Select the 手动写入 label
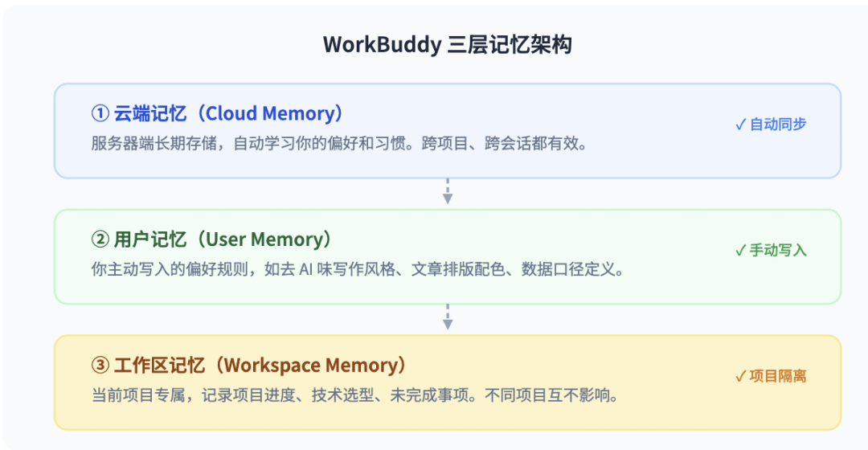 click(778, 250)
